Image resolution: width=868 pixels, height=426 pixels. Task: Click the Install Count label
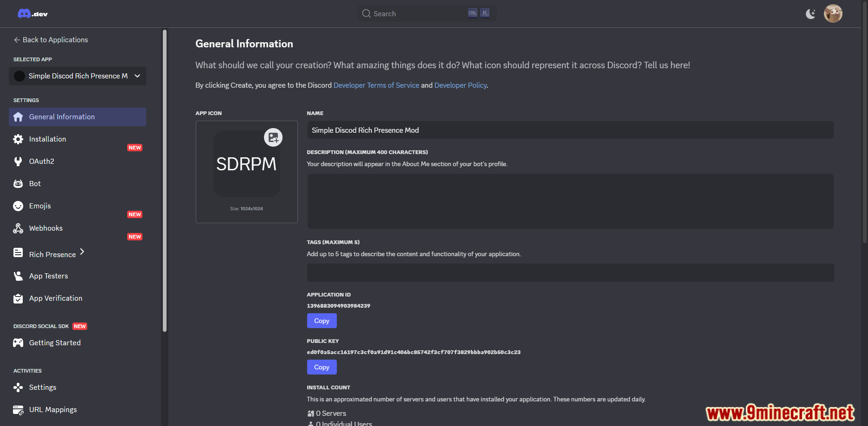(x=328, y=387)
